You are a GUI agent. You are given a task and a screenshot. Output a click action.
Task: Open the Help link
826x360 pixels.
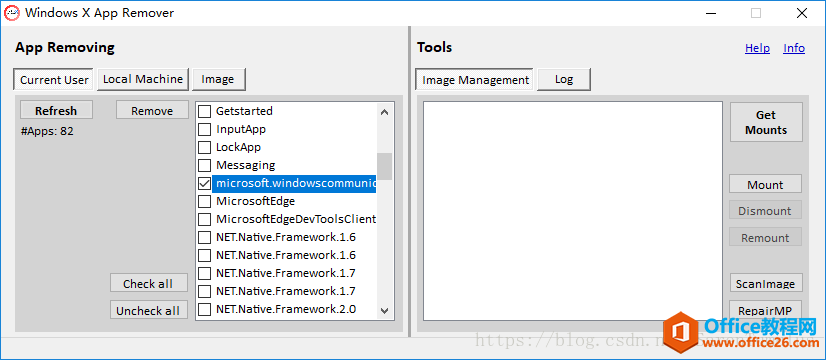[x=758, y=48]
